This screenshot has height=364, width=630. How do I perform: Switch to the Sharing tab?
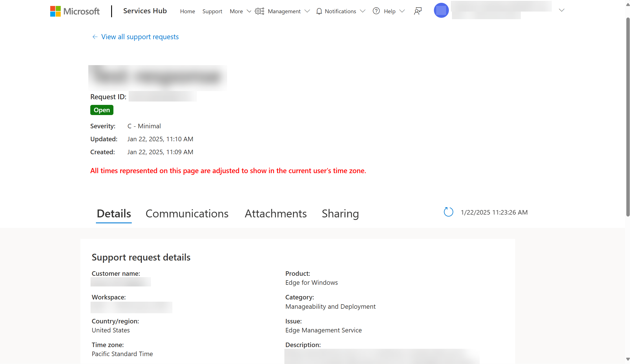point(341,214)
